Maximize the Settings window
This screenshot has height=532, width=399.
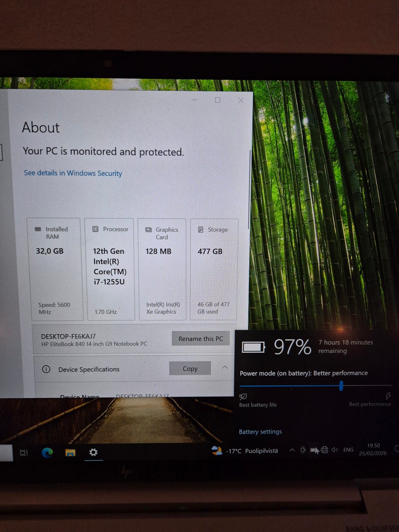(x=217, y=100)
